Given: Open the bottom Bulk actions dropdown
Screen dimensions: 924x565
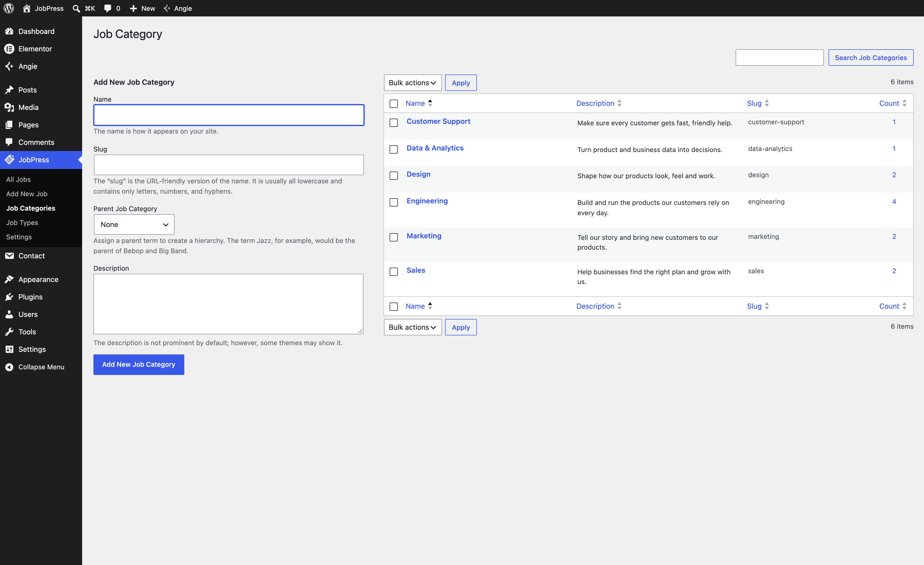Looking at the screenshot, I should 412,327.
